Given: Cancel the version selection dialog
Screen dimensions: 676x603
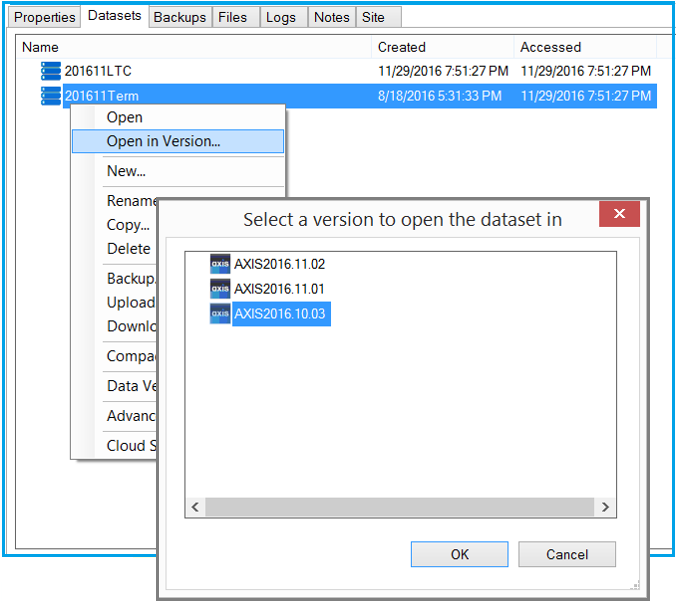Looking at the screenshot, I should coord(567,554).
